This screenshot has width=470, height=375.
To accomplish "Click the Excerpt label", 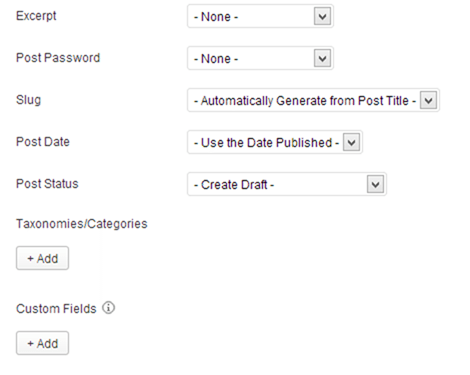I will (x=36, y=16).
